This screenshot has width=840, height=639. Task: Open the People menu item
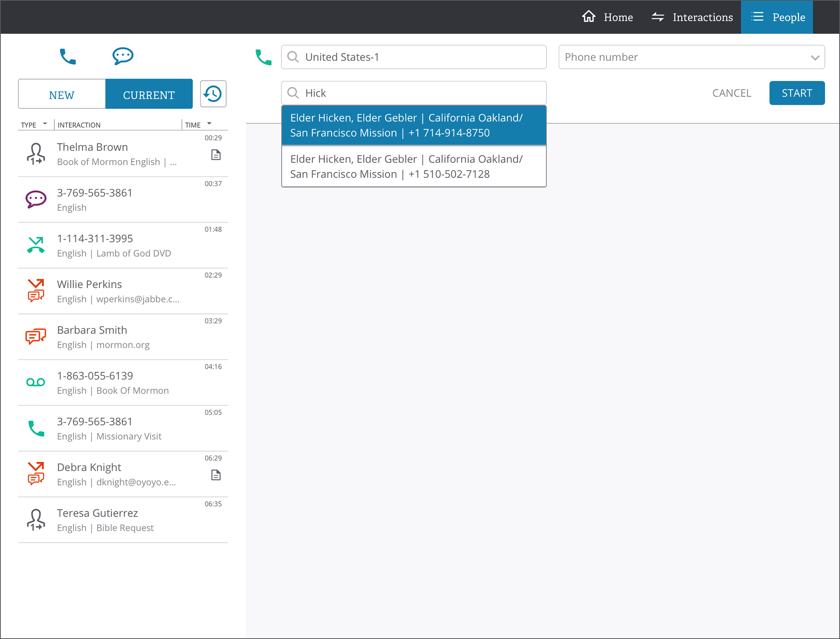tap(777, 17)
